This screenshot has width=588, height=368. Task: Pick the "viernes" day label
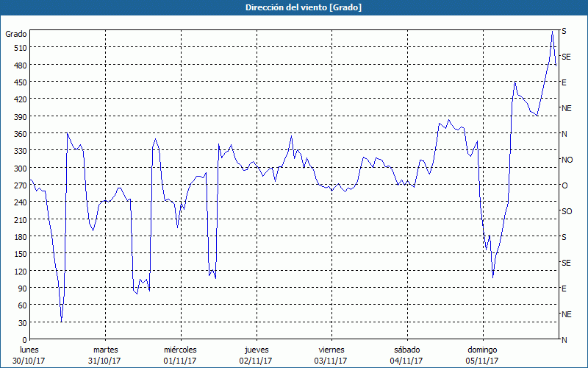pos(331,350)
